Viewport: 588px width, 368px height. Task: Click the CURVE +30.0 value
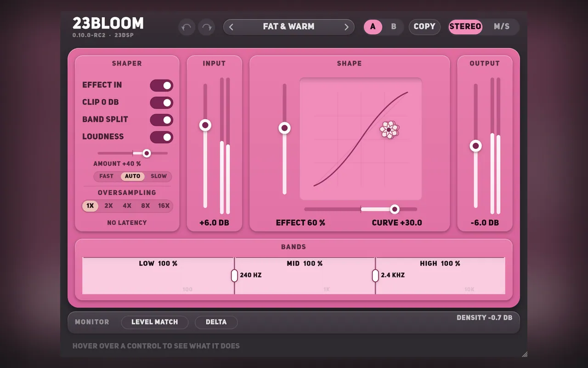(397, 223)
